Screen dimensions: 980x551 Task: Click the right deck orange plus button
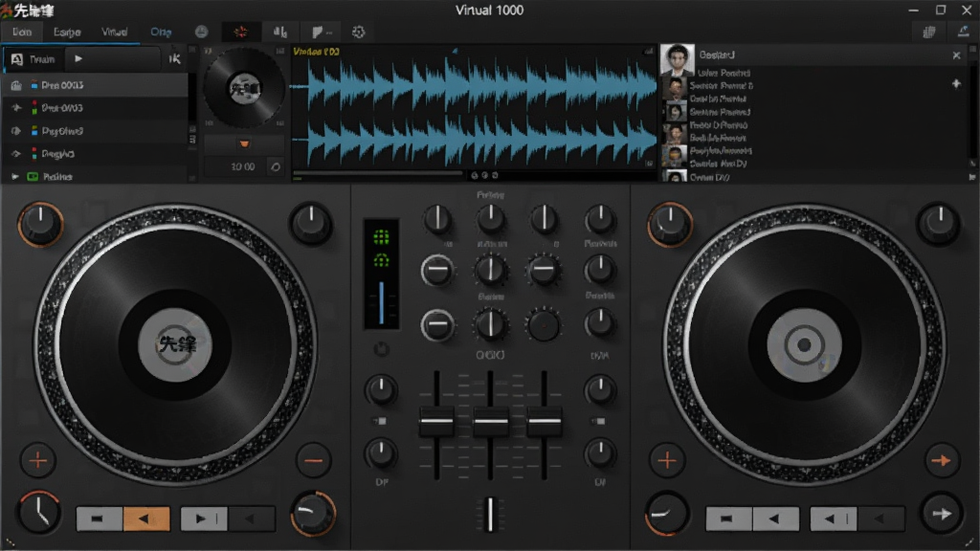coord(667,461)
